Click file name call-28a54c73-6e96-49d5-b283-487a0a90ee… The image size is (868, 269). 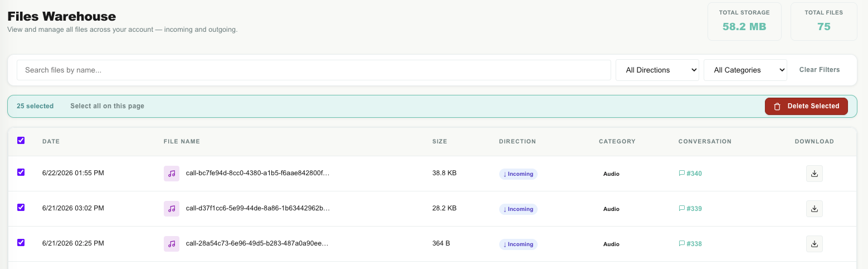tap(257, 244)
